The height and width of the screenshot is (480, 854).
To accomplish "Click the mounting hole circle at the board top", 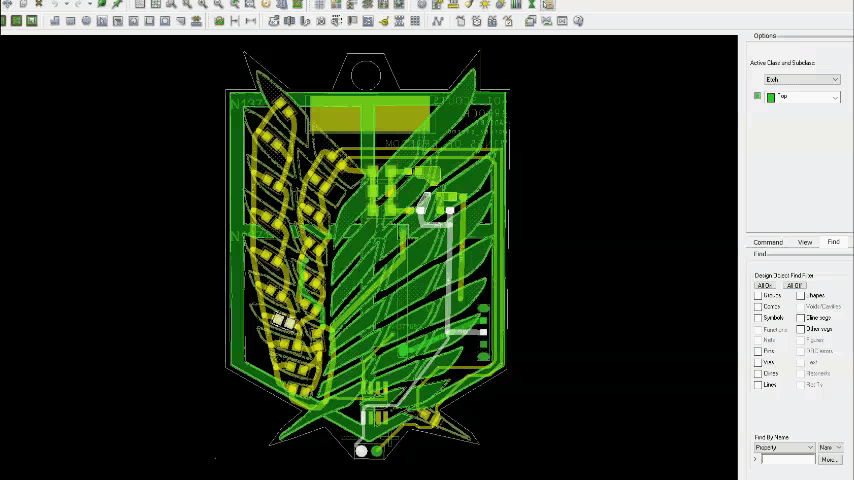I will [x=366, y=76].
